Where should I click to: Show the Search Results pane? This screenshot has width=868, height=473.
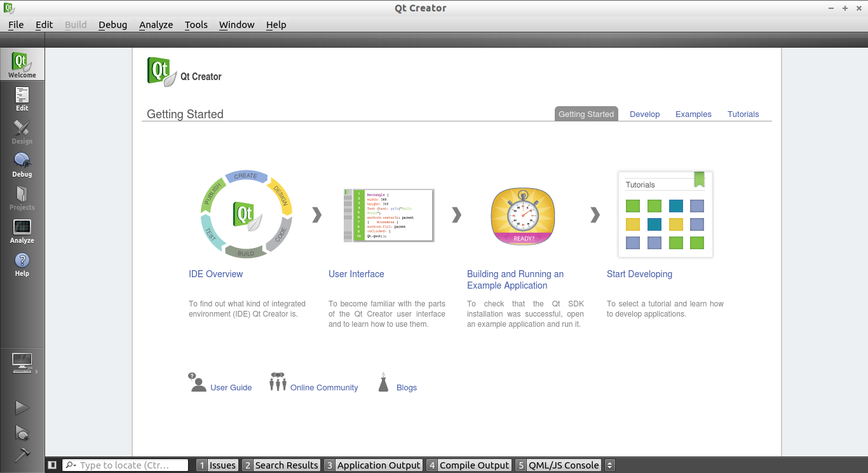click(x=280, y=465)
